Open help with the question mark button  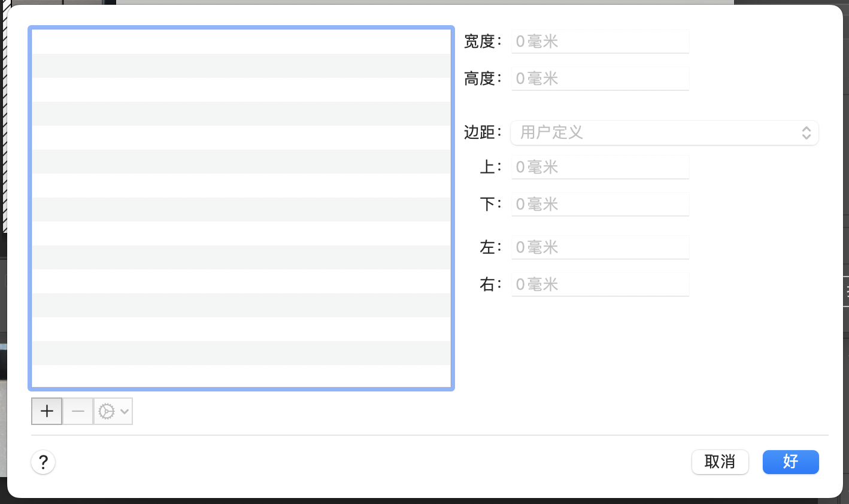coord(43,462)
